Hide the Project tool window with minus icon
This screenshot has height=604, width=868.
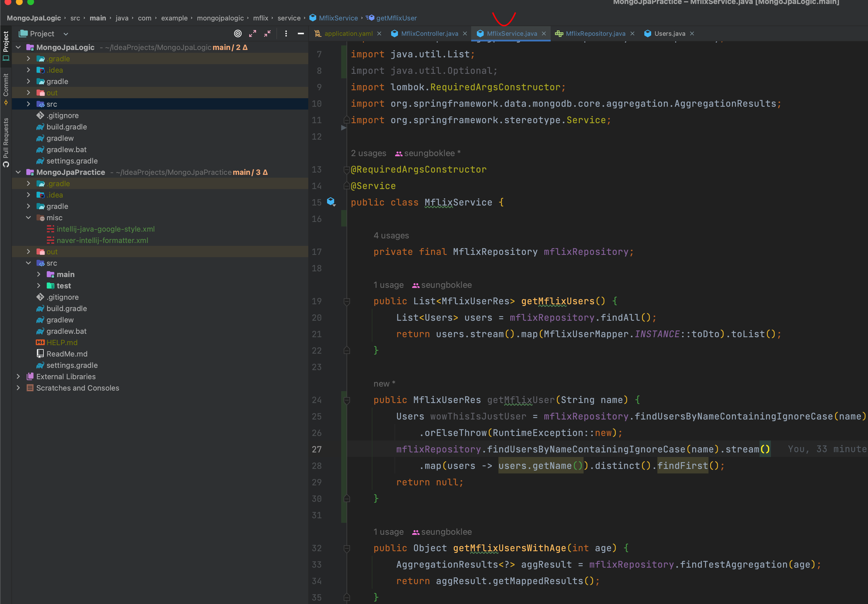click(x=301, y=34)
